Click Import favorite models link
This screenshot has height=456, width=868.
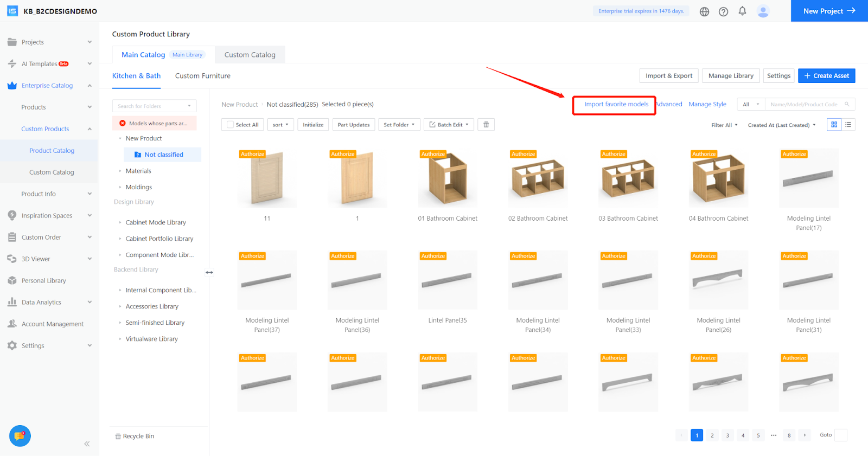point(616,104)
